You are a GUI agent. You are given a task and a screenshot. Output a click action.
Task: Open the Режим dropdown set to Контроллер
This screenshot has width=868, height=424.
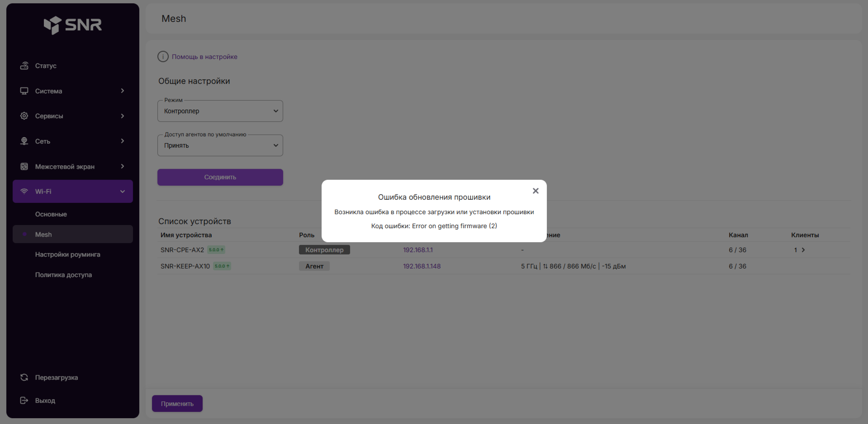(220, 111)
